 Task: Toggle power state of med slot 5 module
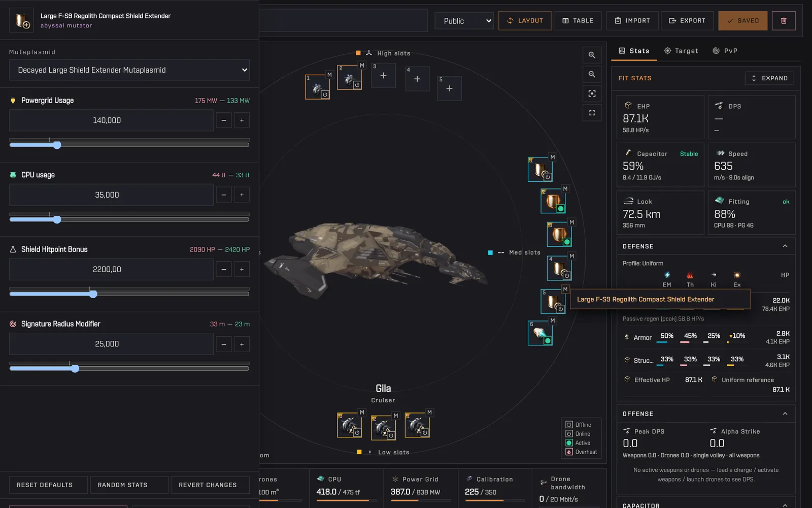560,308
